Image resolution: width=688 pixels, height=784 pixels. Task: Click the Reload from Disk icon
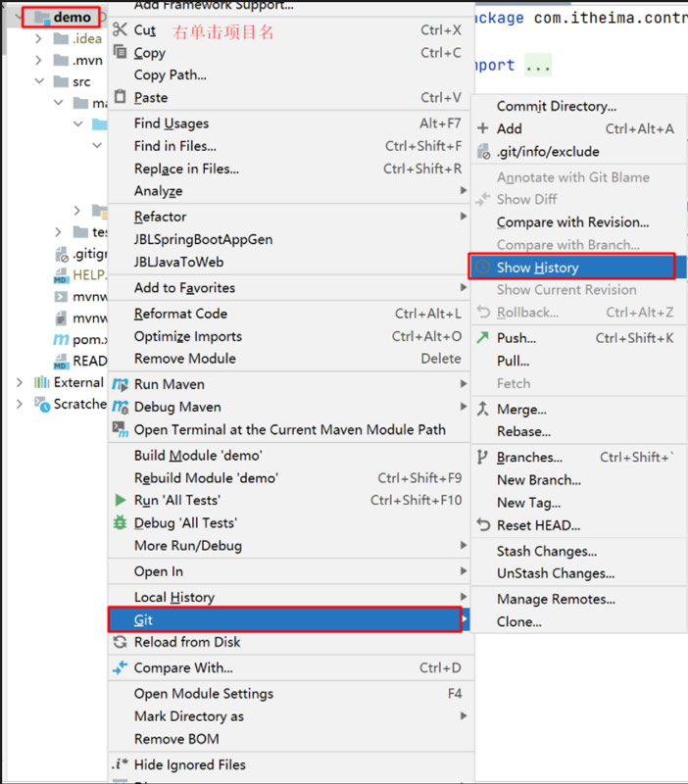[x=120, y=642]
